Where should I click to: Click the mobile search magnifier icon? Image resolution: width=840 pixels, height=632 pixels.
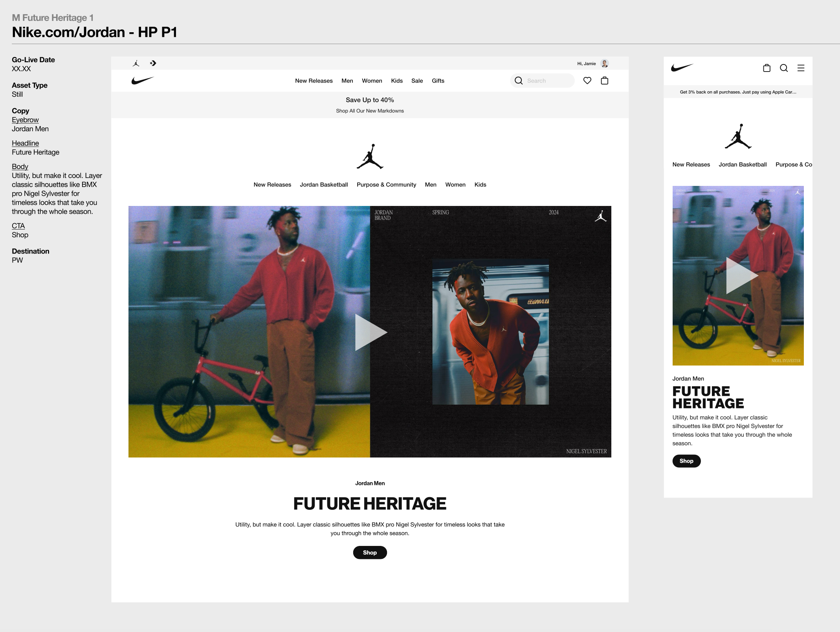tap(783, 68)
